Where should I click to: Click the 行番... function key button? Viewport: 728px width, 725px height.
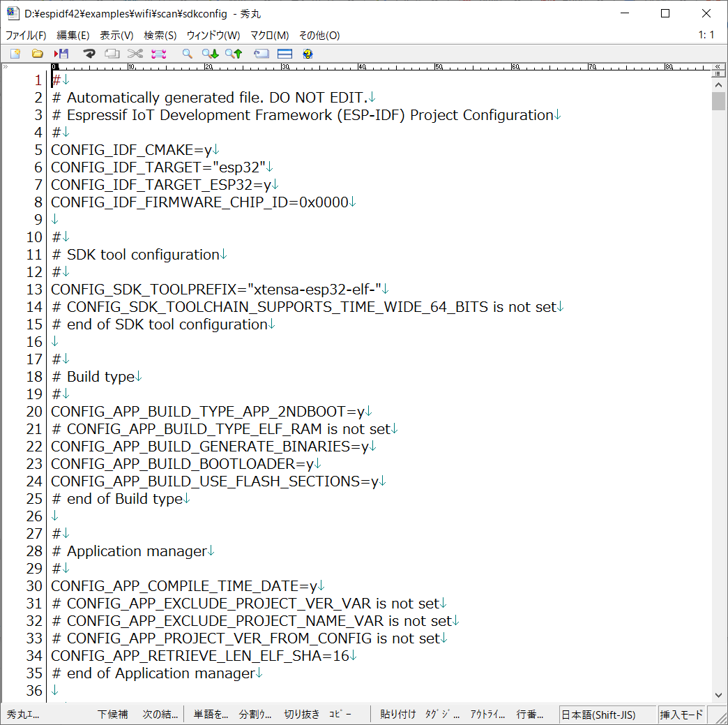530,715
